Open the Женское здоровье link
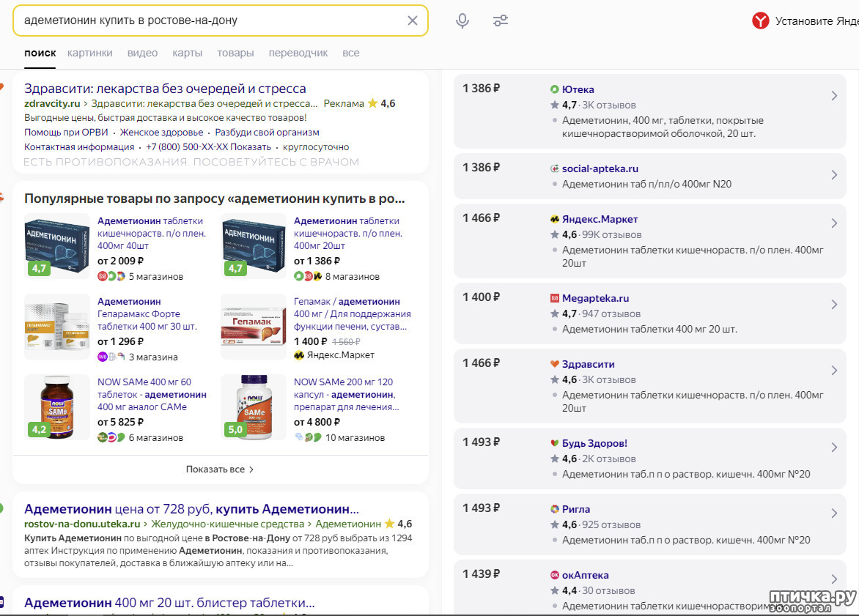The image size is (859, 616). point(161,133)
